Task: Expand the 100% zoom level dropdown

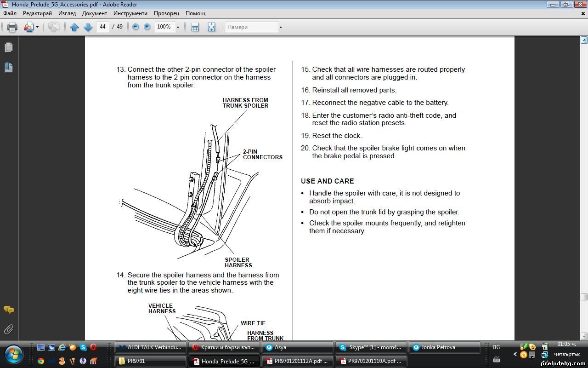Action: [178, 27]
